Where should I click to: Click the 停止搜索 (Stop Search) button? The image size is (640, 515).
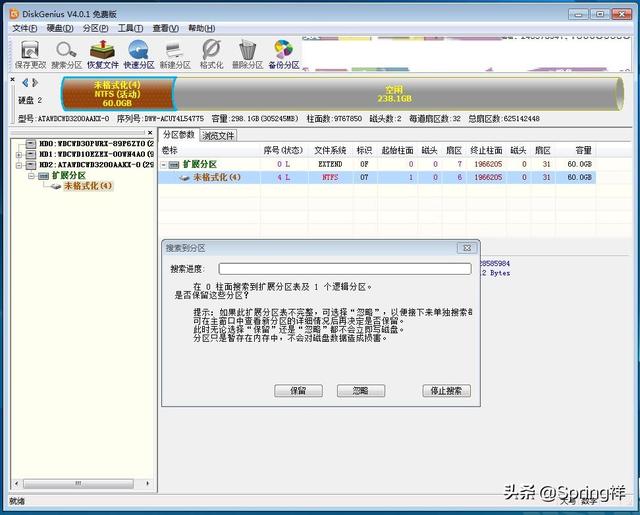click(446, 391)
